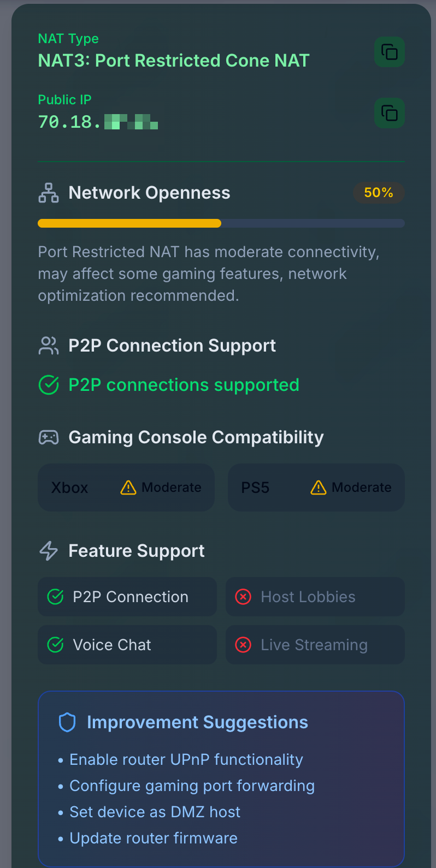
Task: Click the warning triangle on the PS5 card
Action: pos(317,487)
